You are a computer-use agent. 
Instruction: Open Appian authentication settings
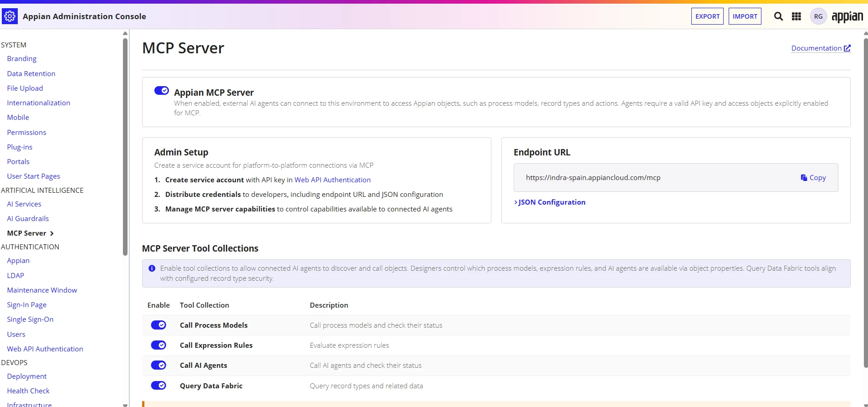(x=18, y=261)
